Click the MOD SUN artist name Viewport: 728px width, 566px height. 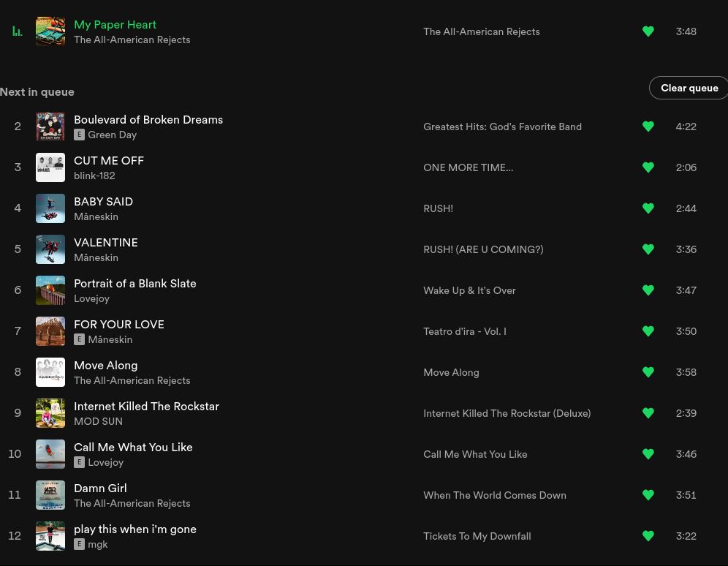tap(98, 421)
